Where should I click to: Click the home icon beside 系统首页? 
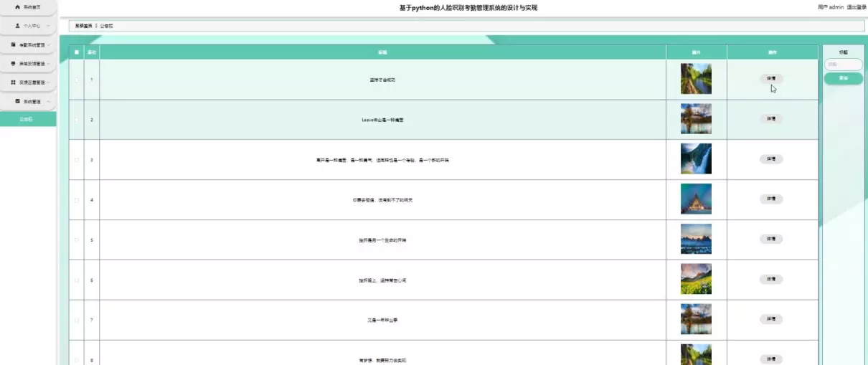point(17,6)
